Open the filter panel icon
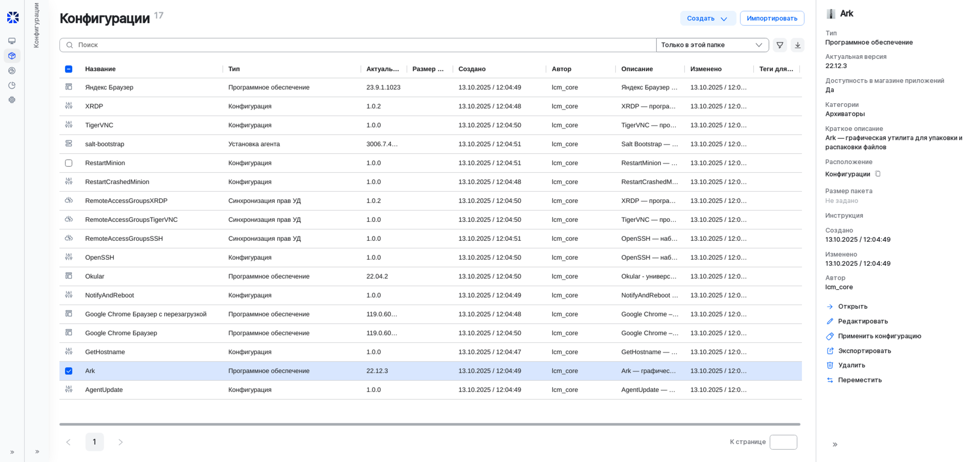Screen dimensions: 980x462 click(x=779, y=45)
